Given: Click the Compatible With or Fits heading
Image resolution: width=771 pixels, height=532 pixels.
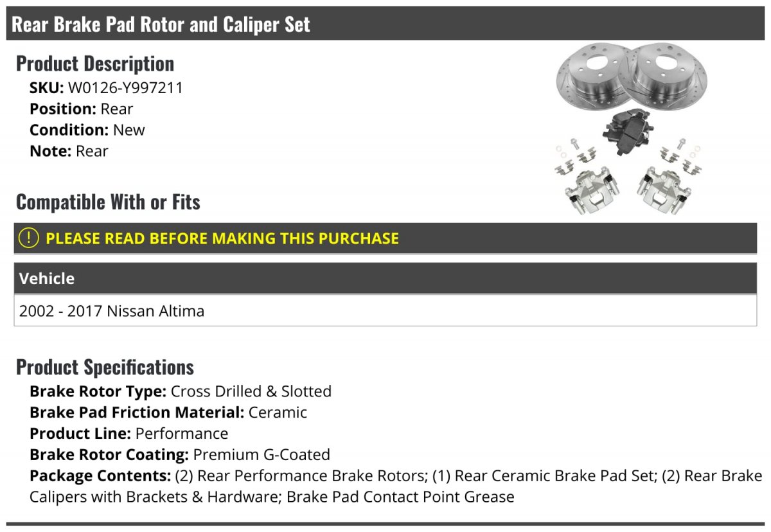Looking at the screenshot, I should (108, 202).
